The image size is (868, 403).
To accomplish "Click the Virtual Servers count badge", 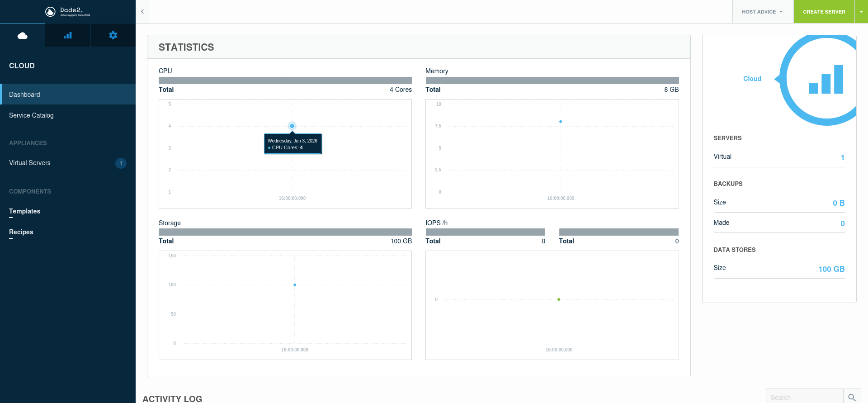I will [121, 163].
